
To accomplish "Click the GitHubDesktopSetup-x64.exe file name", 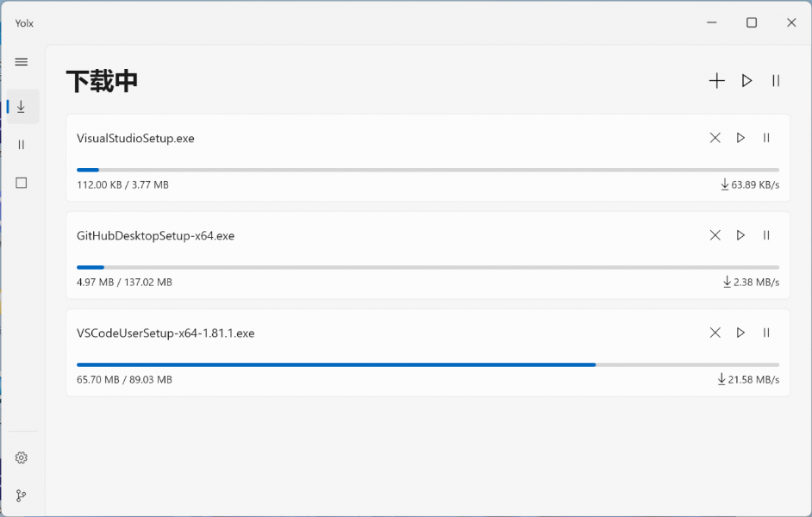I will pyautogui.click(x=157, y=235).
